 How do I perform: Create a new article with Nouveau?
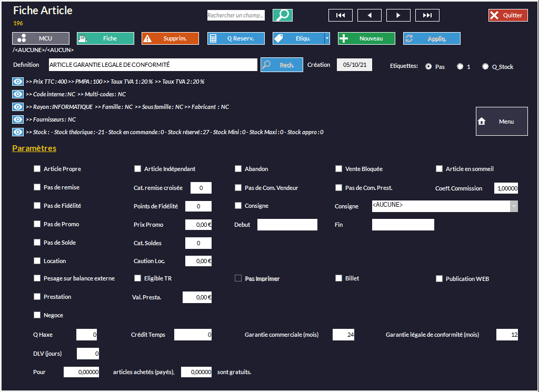pos(366,38)
